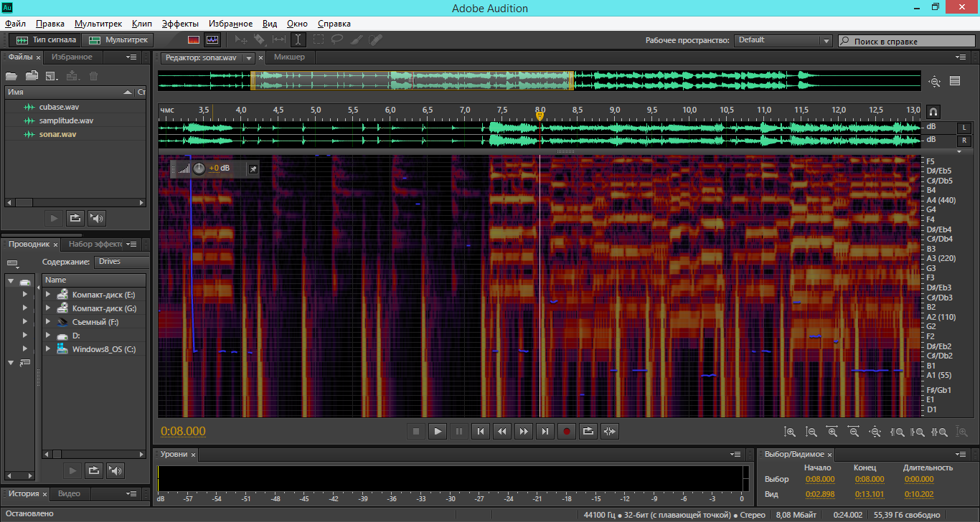This screenshot has width=980, height=522.
Task: Open the Эффекты menu
Action: tap(180, 24)
